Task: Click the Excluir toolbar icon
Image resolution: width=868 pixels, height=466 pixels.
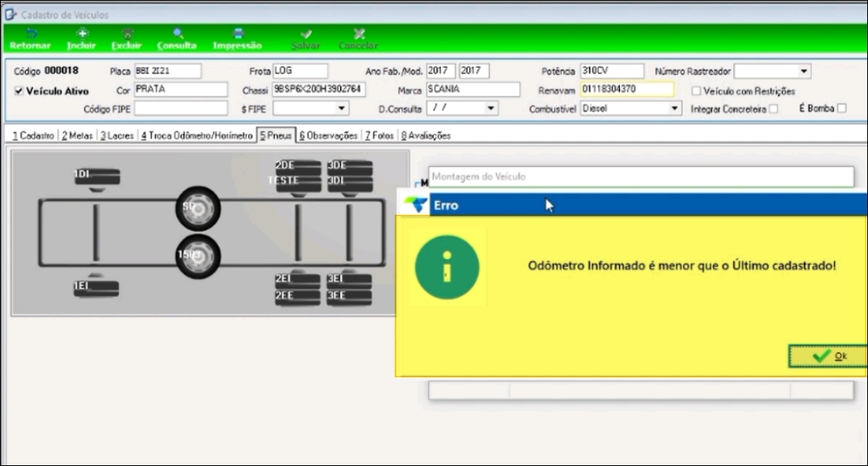Action: pyautogui.click(x=127, y=34)
